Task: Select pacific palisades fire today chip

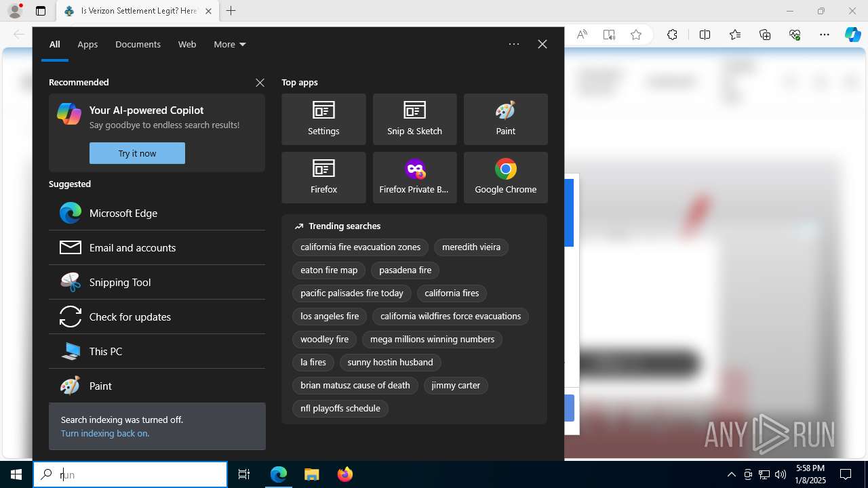Action: pyautogui.click(x=352, y=293)
